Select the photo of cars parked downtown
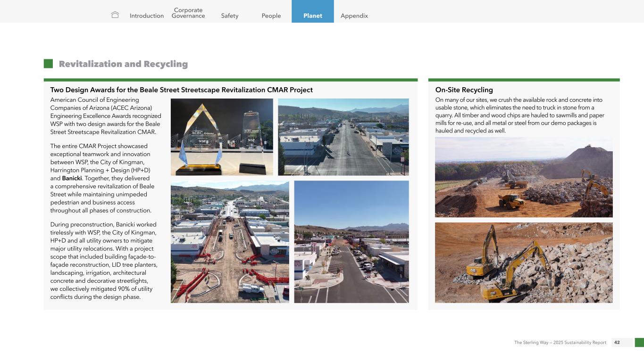Viewport: 644px width, 362px height. pyautogui.click(x=351, y=242)
